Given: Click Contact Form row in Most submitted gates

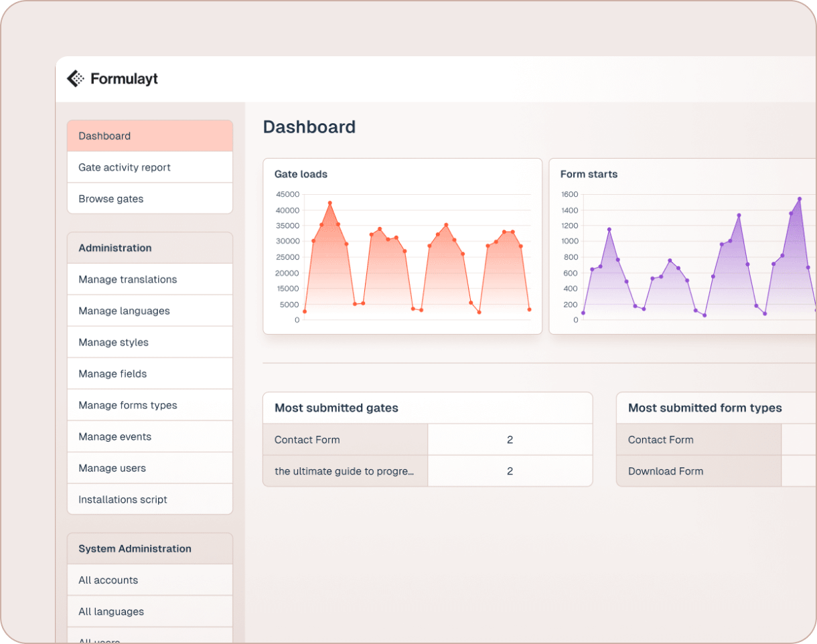Looking at the screenshot, I should tap(307, 440).
